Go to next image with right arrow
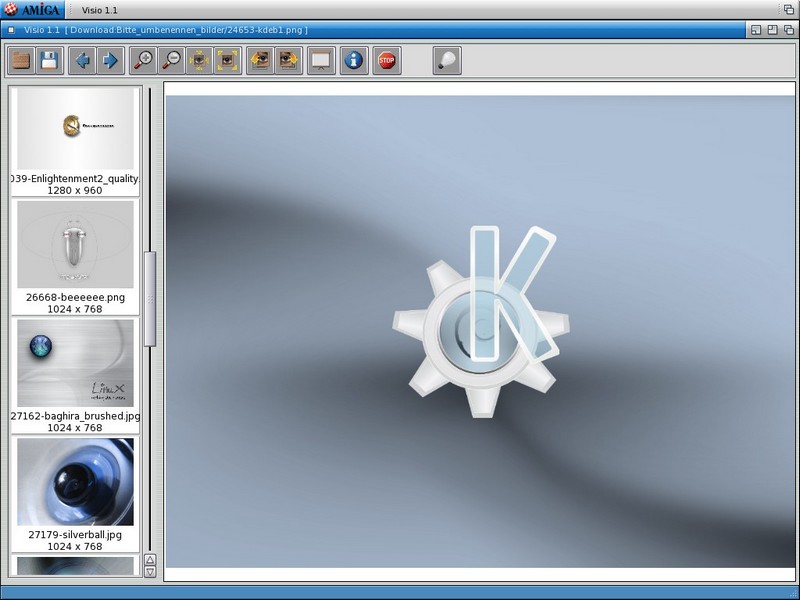Screen dimensions: 800x600 coord(110,61)
